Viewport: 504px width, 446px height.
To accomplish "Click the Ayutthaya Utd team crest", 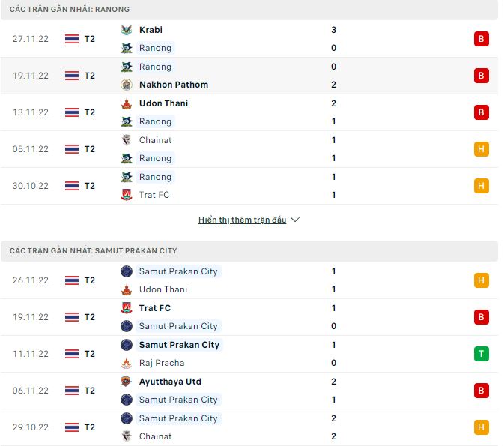I will point(126,382).
